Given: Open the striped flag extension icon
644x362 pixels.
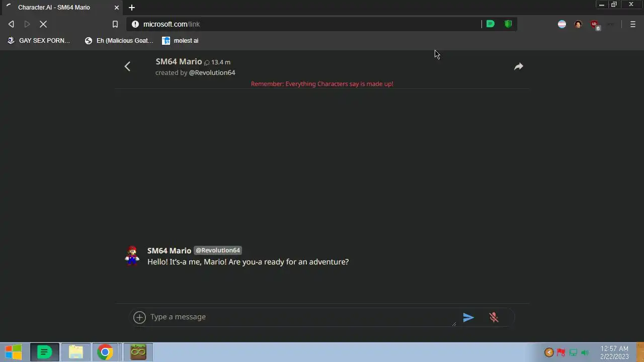Looking at the screenshot, I should pos(562,24).
